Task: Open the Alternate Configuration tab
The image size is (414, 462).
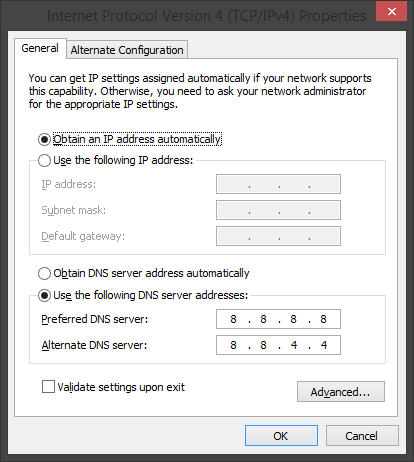Action: [127, 50]
